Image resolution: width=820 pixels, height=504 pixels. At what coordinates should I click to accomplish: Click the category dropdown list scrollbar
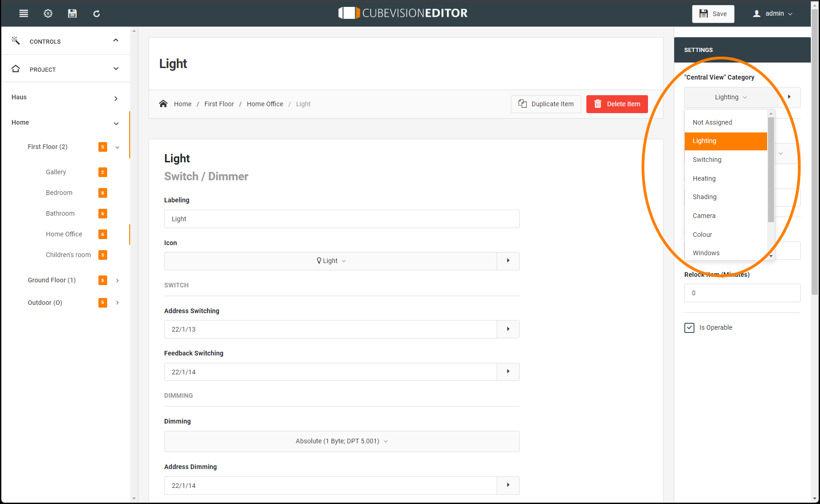(771, 169)
